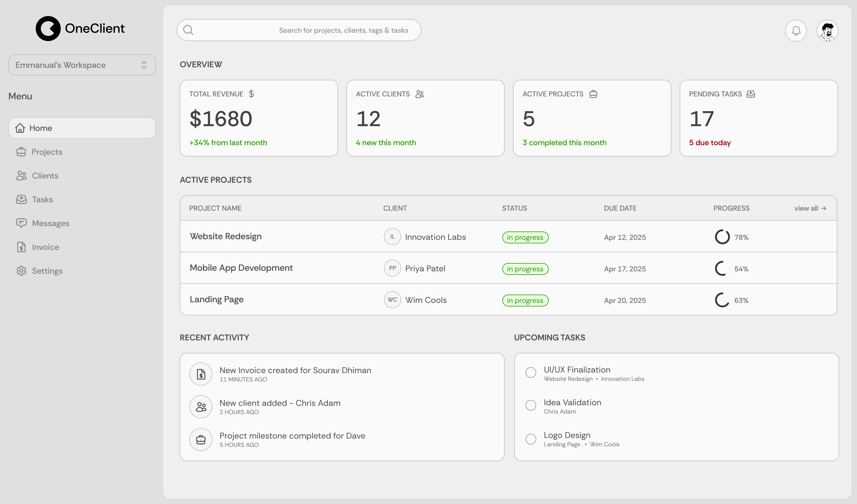
Task: Open Invoice from the menu
Action: (46, 247)
